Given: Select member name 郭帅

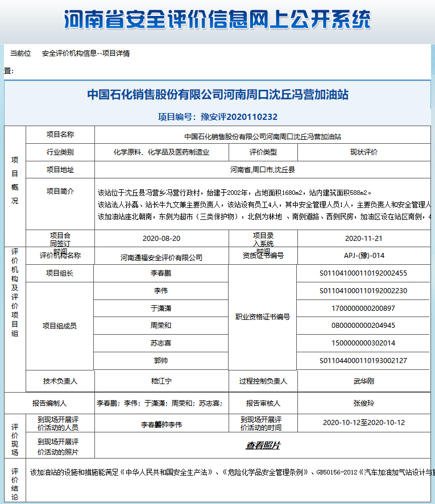Looking at the screenshot, I should pos(161,361).
